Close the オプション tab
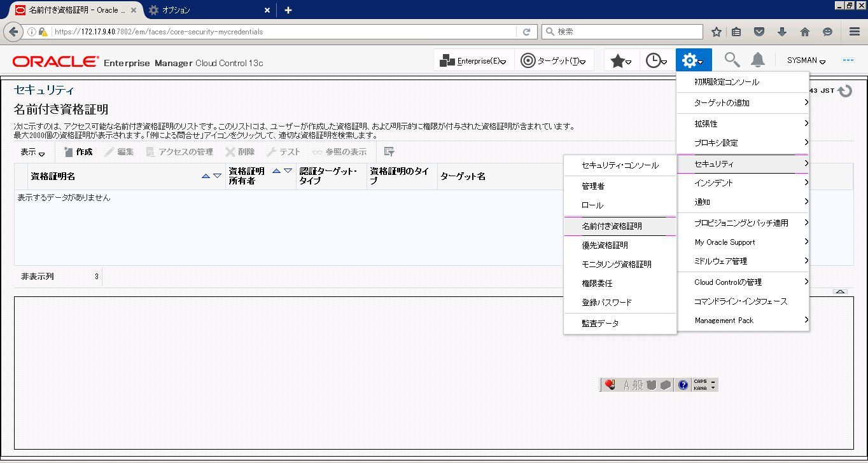This screenshot has width=868, height=463. (x=267, y=10)
